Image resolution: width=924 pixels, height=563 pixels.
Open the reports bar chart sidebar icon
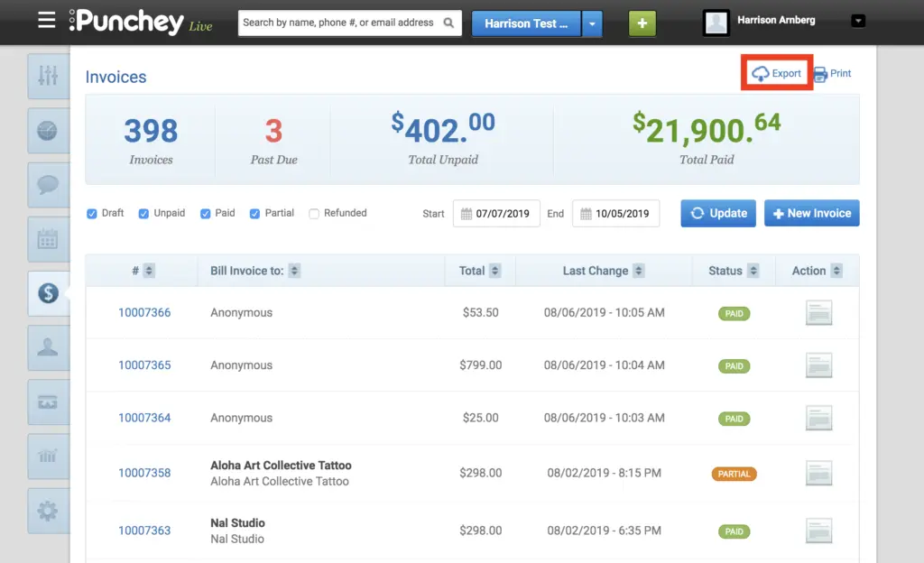point(48,457)
